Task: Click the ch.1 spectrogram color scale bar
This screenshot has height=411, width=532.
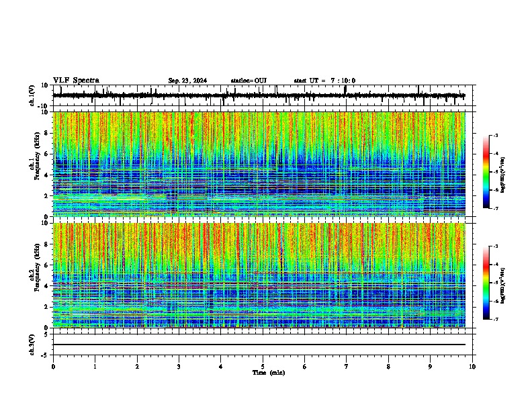Action: pyautogui.click(x=486, y=172)
